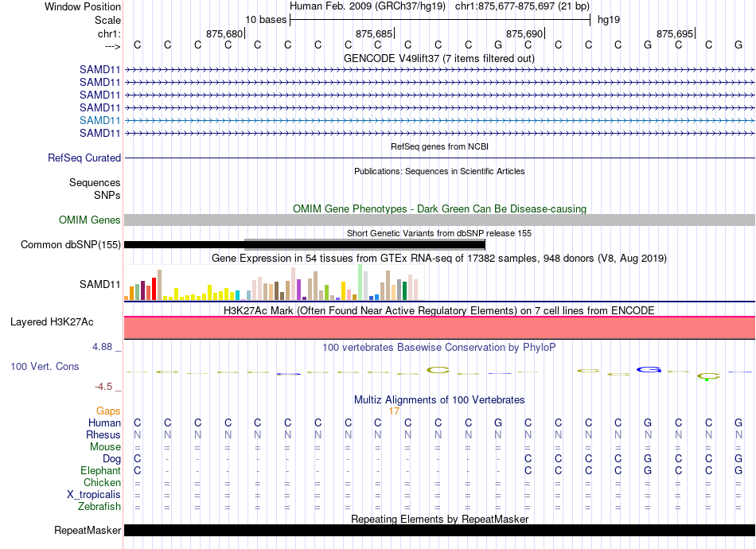Click the black RepeatMasker element bar
This screenshot has width=756, height=549.
click(439, 530)
